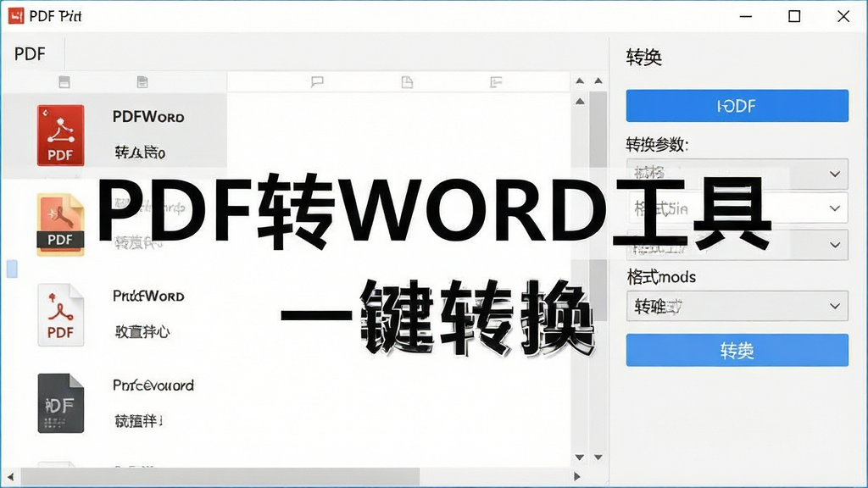Screen dimensions: 868x488
Task: Click the horizontal scrollbar right arrow
Action: click(x=577, y=476)
